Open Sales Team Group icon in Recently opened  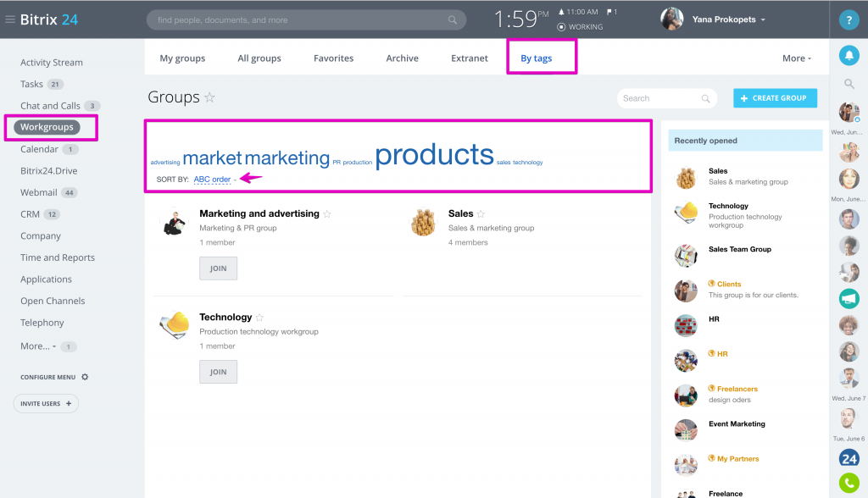686,256
